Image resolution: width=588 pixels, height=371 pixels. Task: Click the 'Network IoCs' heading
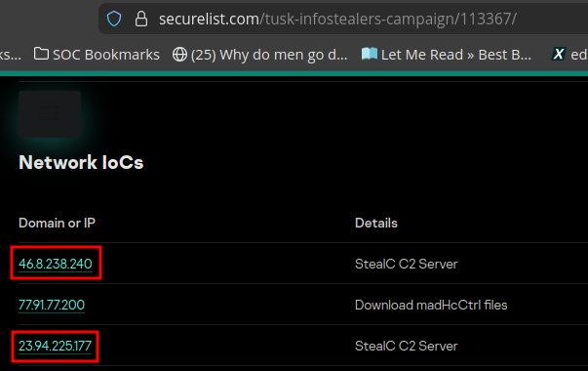click(81, 162)
